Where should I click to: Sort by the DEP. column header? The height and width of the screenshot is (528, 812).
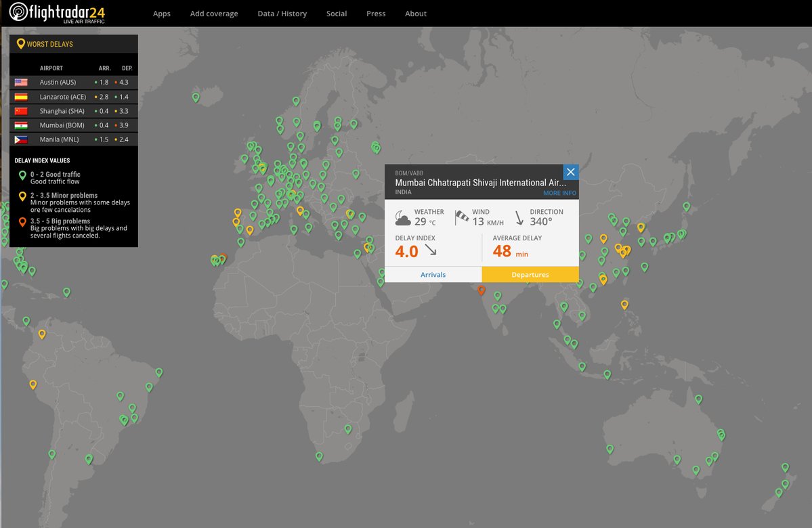click(127, 68)
